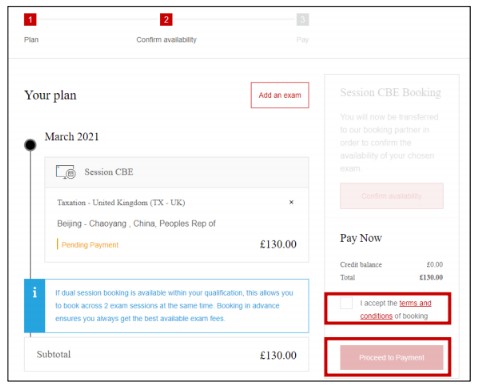
Task: Click the blue info icon
Action: click(x=35, y=306)
